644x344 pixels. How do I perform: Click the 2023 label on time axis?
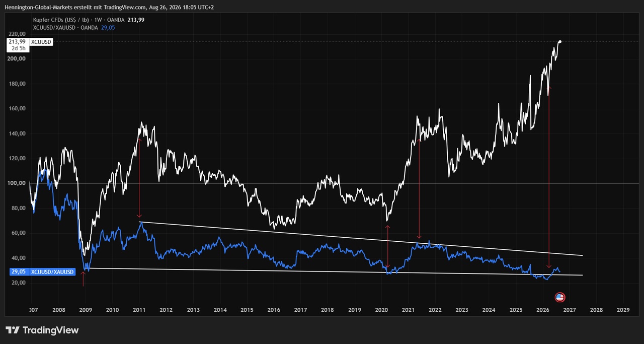[462, 310]
